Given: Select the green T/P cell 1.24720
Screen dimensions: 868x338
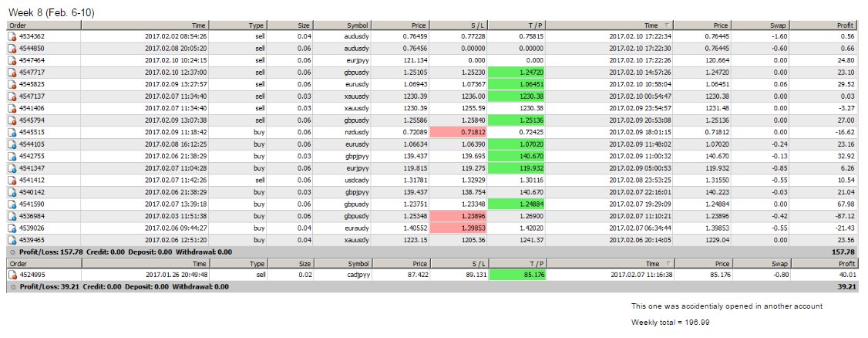Looking at the screenshot, I should tap(517, 72).
